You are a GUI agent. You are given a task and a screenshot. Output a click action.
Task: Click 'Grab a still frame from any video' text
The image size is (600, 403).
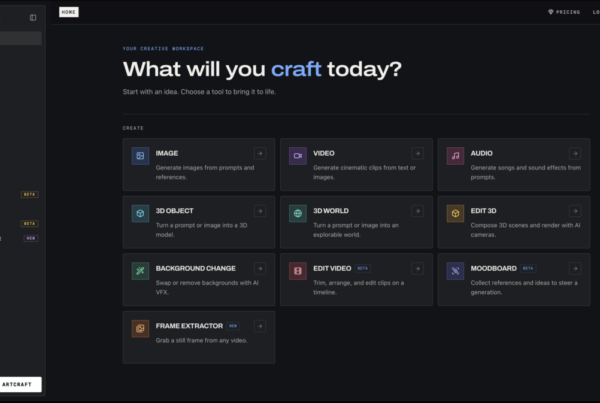click(201, 340)
